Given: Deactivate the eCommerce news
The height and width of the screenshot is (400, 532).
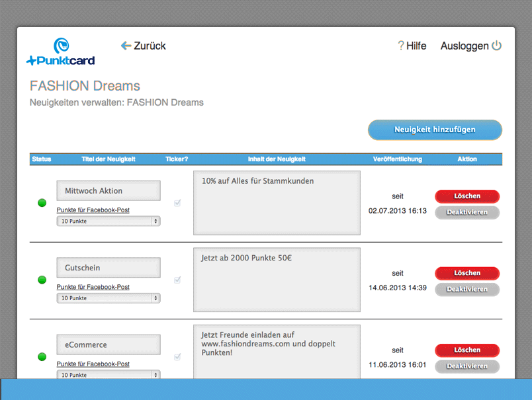Looking at the screenshot, I should (x=467, y=366).
